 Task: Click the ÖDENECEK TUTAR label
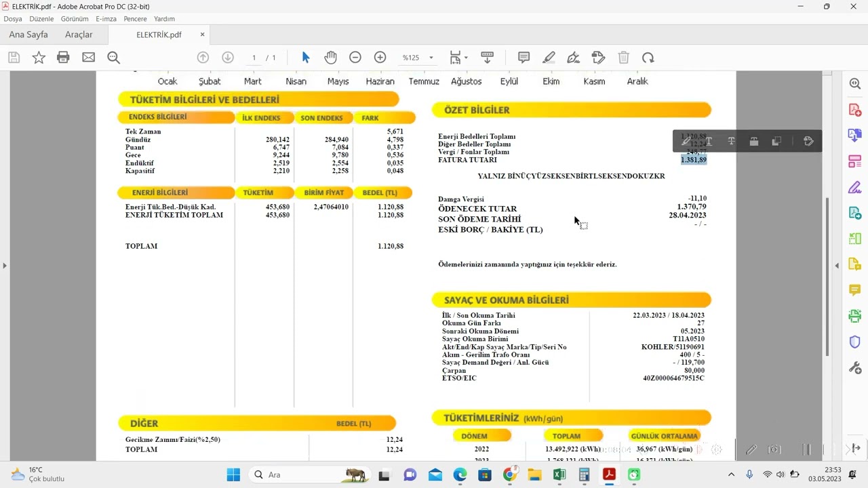pyautogui.click(x=477, y=209)
